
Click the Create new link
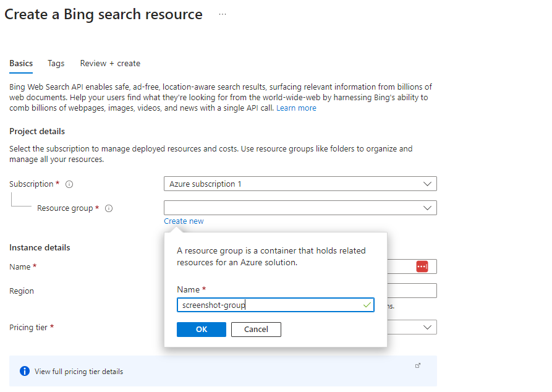(x=184, y=221)
